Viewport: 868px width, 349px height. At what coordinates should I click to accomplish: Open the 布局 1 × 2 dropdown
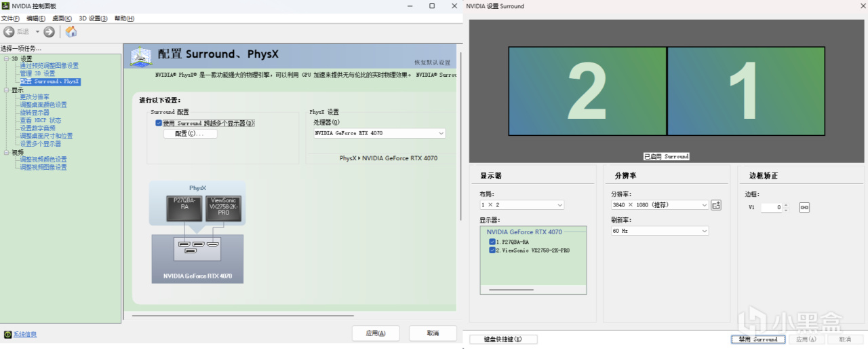[521, 205]
